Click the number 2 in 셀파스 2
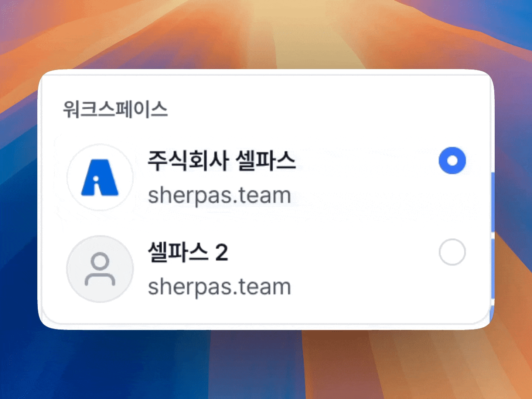The image size is (532, 399). point(221,253)
